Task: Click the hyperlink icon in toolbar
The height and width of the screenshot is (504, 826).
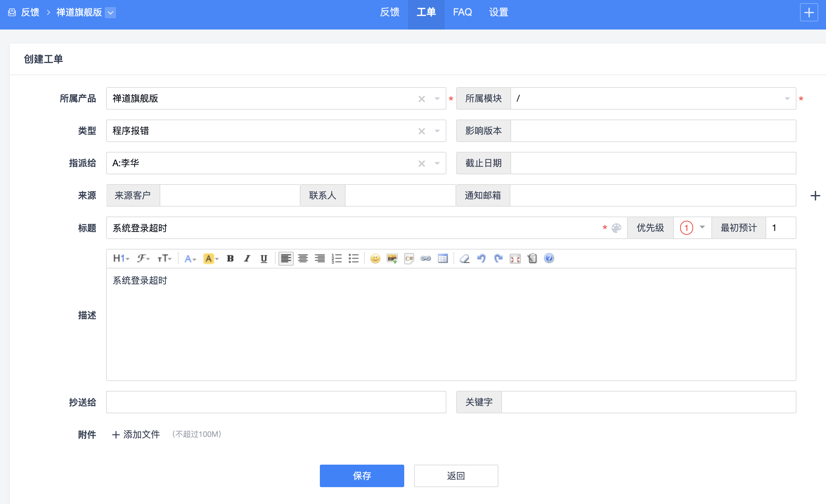Action: click(426, 259)
